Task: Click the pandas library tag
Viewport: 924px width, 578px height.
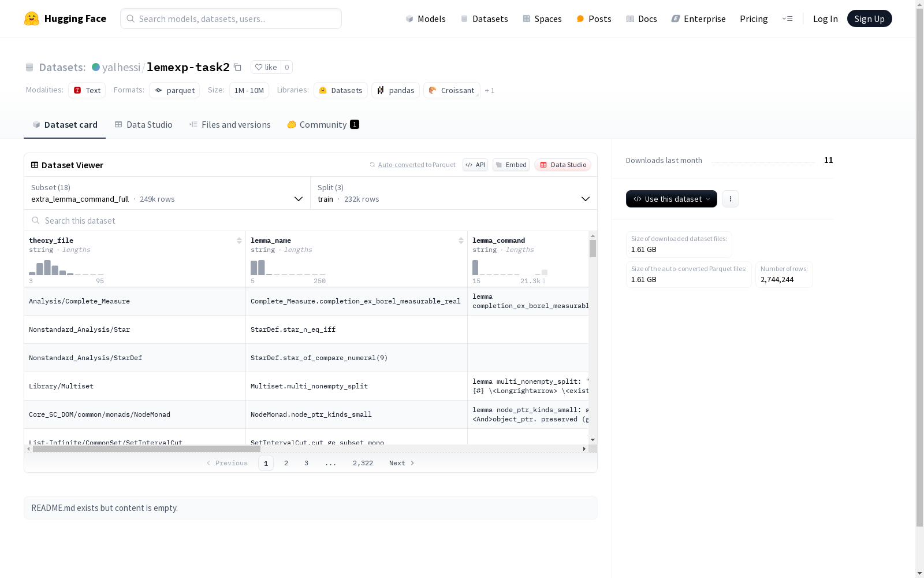Action: click(396, 90)
